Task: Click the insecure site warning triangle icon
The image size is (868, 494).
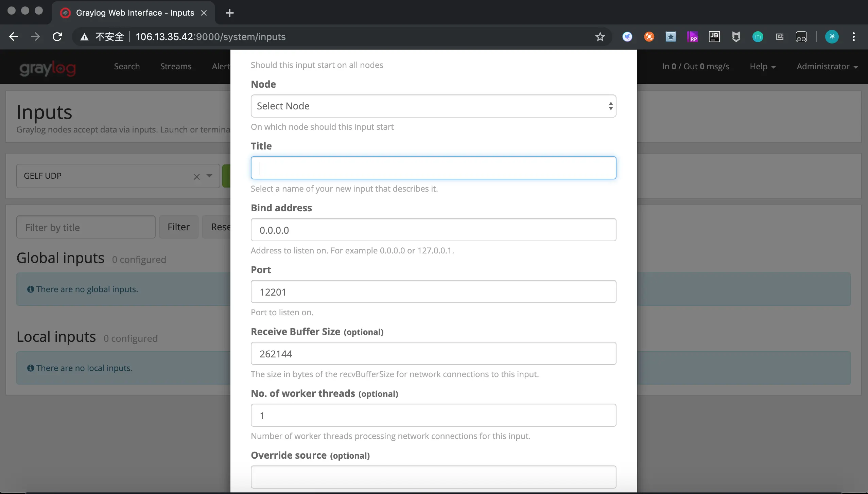Action: [x=84, y=37]
